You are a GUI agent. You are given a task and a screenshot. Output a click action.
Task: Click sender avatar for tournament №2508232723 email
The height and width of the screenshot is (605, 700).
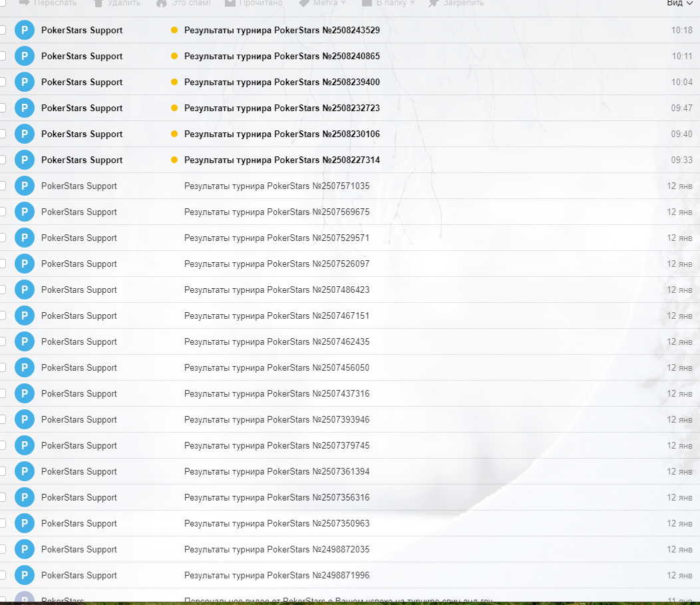[25, 108]
